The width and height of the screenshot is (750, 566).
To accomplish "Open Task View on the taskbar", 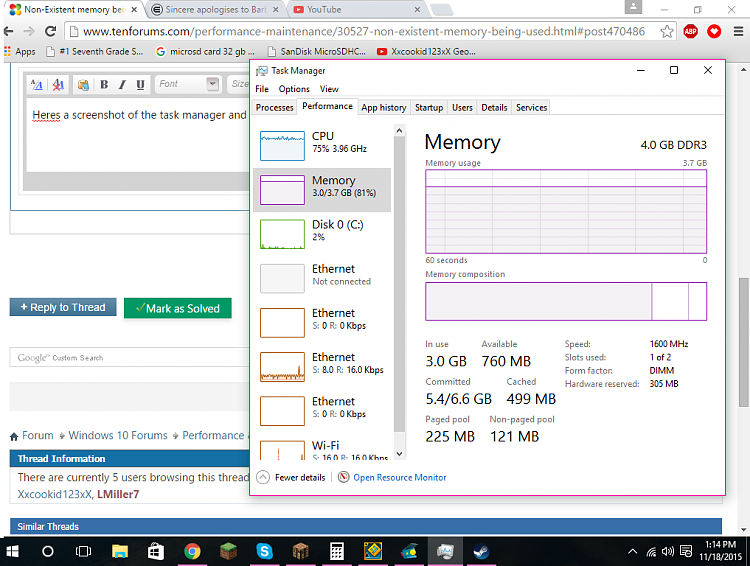I will tap(83, 552).
